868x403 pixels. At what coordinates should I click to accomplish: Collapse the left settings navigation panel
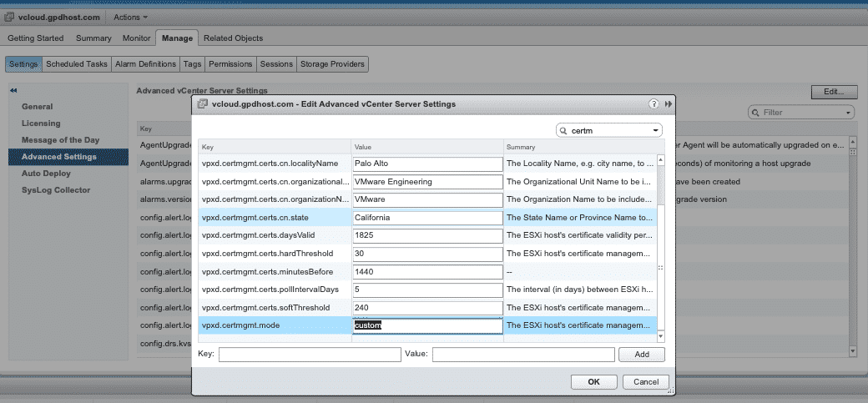13,90
